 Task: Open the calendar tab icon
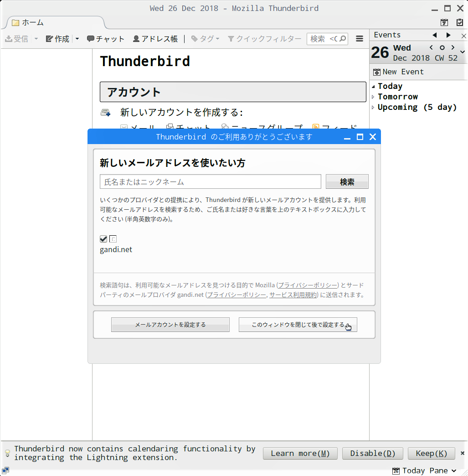[x=444, y=22]
